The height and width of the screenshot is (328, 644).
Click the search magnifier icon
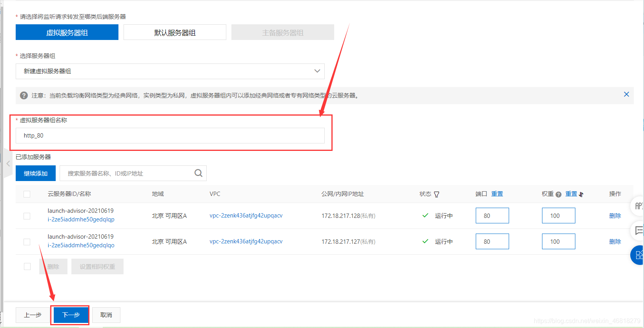[198, 173]
